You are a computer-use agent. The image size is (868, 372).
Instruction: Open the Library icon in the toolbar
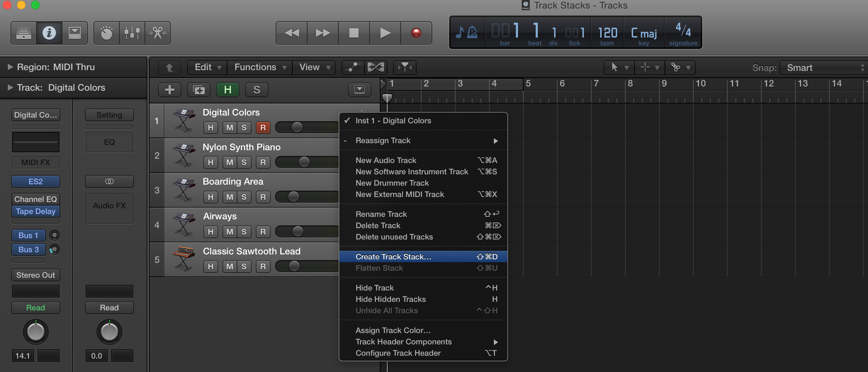tap(23, 33)
